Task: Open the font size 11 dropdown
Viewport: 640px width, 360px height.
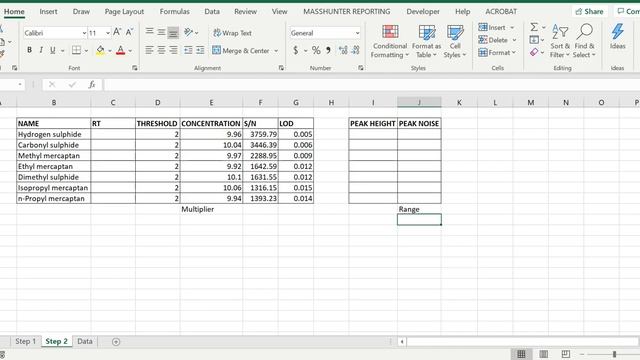Action: coord(108,33)
